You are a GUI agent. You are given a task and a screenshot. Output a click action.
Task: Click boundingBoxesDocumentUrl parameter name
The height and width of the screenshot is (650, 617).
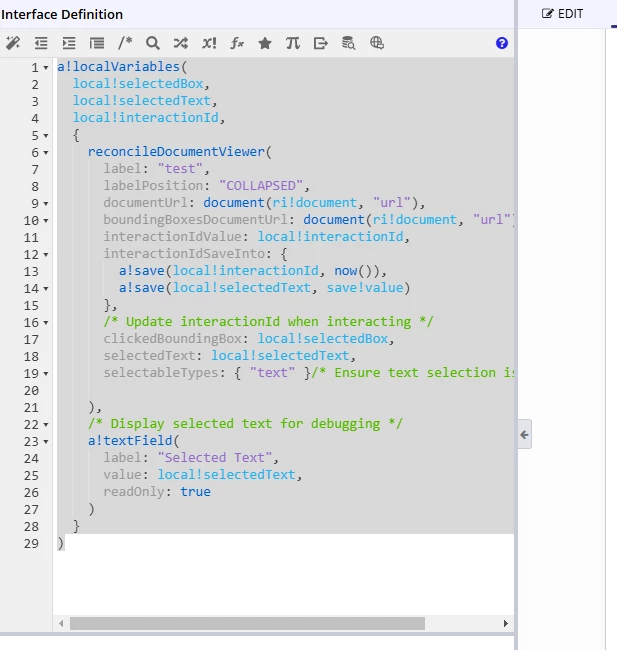tap(195, 220)
